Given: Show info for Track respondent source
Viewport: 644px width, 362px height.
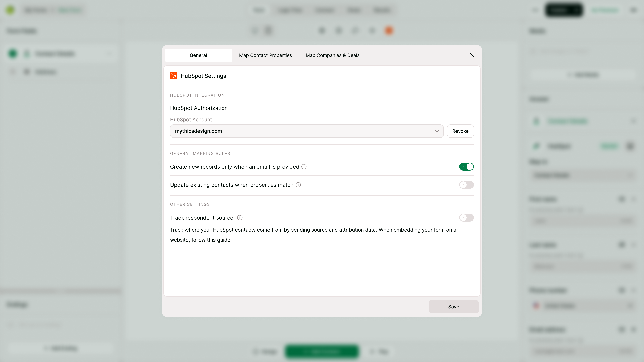Looking at the screenshot, I should point(240,218).
